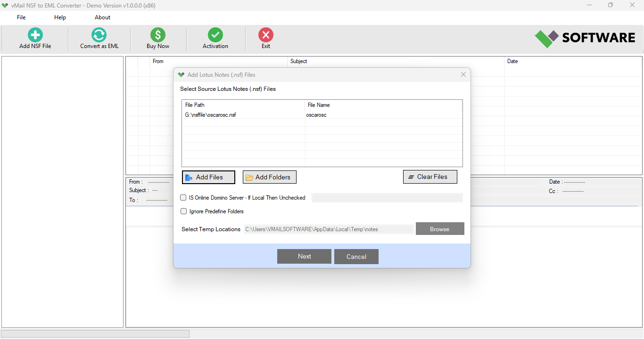Enable IS Online Domino Server checkbox
Viewport: 644px width, 339px height.
point(183,197)
